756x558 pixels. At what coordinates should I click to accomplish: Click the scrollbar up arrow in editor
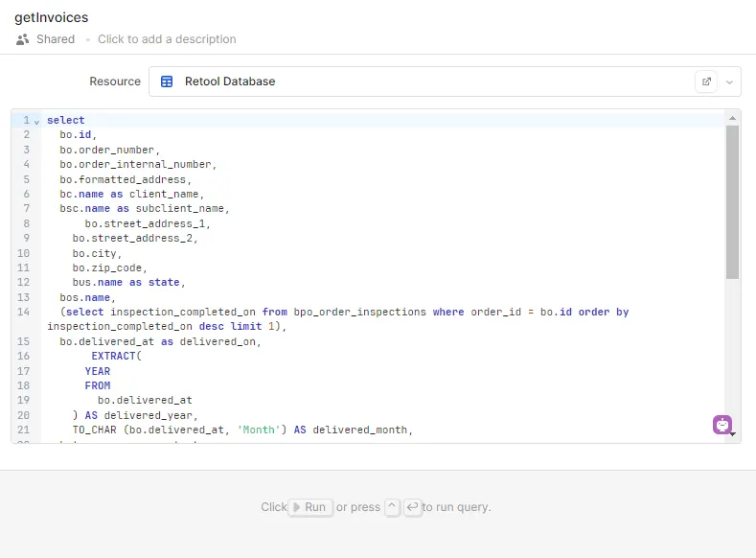(x=732, y=118)
